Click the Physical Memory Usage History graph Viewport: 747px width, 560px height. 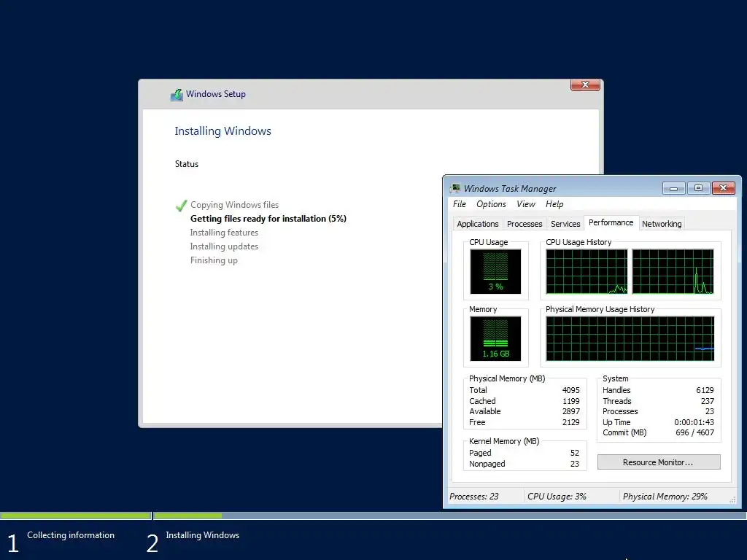pos(630,338)
